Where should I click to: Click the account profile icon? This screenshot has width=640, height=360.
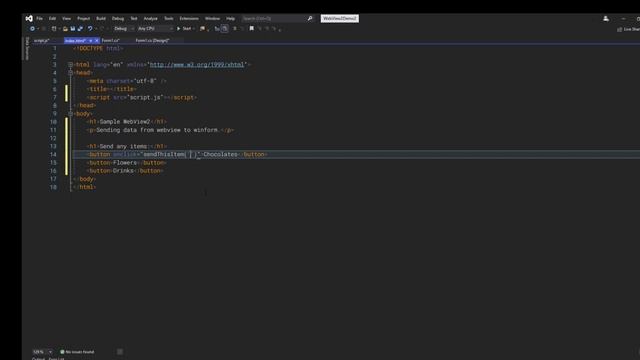click(x=606, y=18)
